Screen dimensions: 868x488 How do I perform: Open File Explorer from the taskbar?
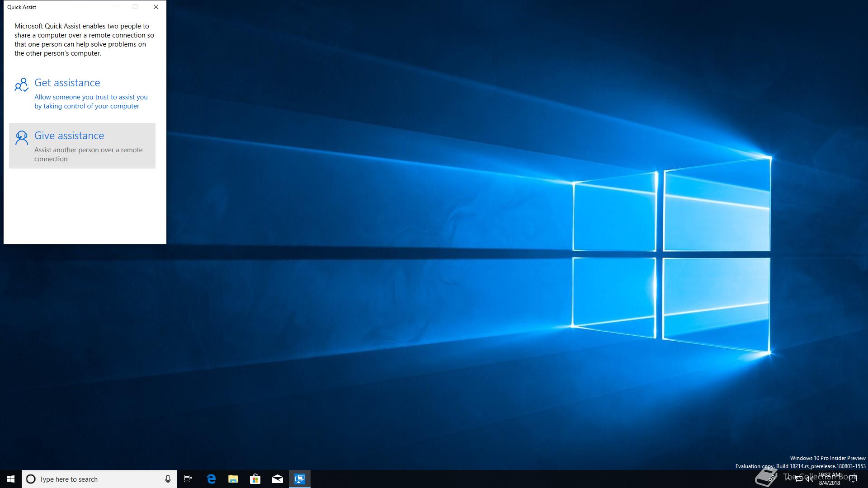point(233,479)
